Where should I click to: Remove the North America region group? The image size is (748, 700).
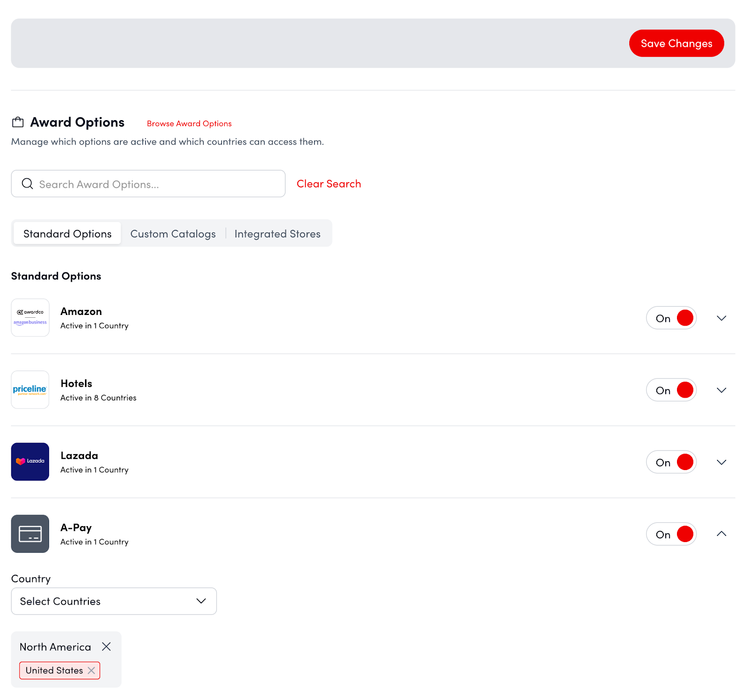coord(107,647)
